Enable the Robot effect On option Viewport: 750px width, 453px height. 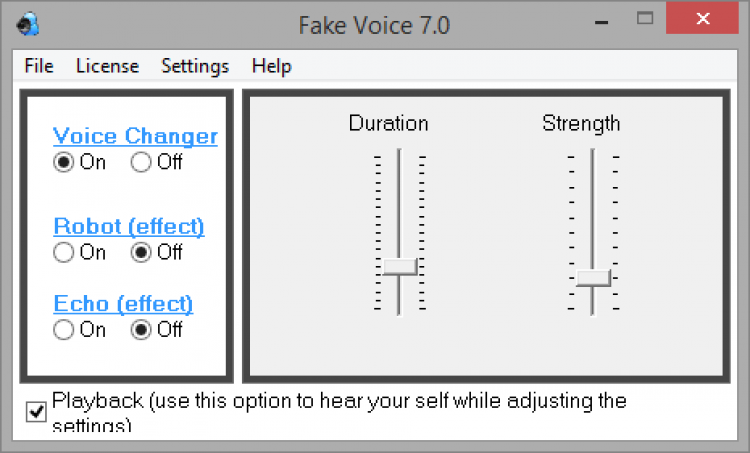[64, 252]
